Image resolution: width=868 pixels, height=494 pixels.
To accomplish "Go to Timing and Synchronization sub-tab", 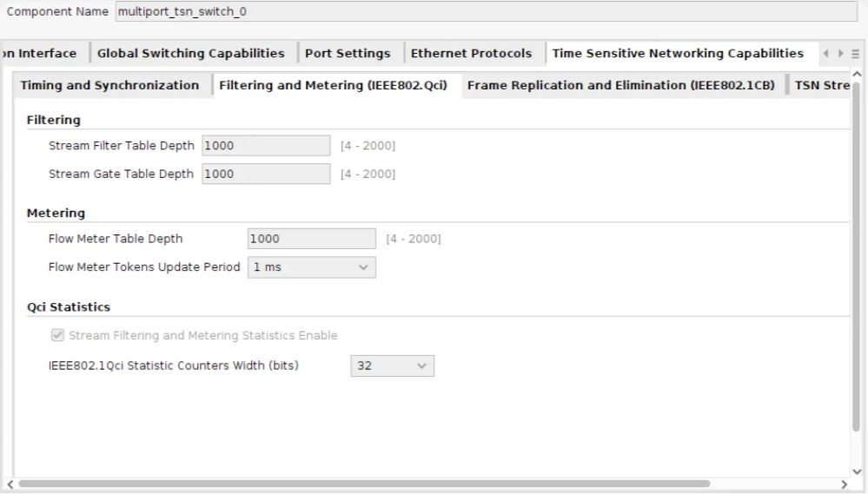I will pyautogui.click(x=109, y=86).
